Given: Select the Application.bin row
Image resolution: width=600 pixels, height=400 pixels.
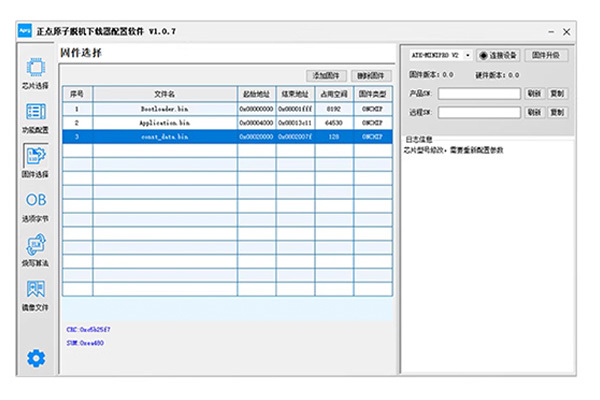Looking at the screenshot, I should point(164,122).
